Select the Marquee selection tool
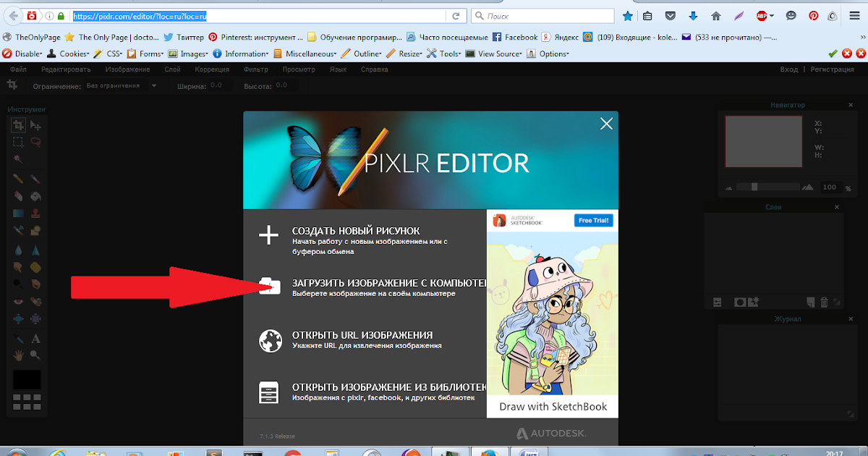Image resolution: width=868 pixels, height=456 pixels. [19, 142]
